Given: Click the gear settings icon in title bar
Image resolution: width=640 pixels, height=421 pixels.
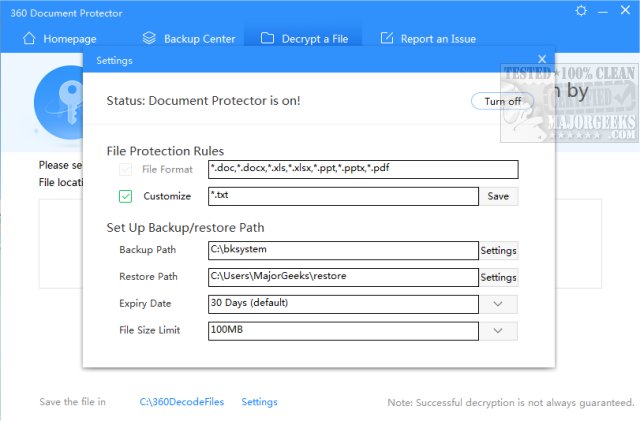Looking at the screenshot, I should [x=582, y=10].
